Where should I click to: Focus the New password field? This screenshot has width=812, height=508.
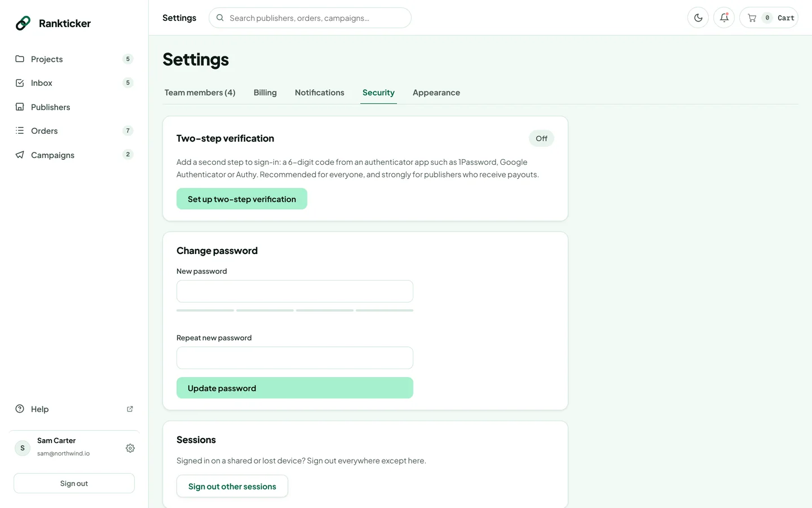pyautogui.click(x=295, y=291)
